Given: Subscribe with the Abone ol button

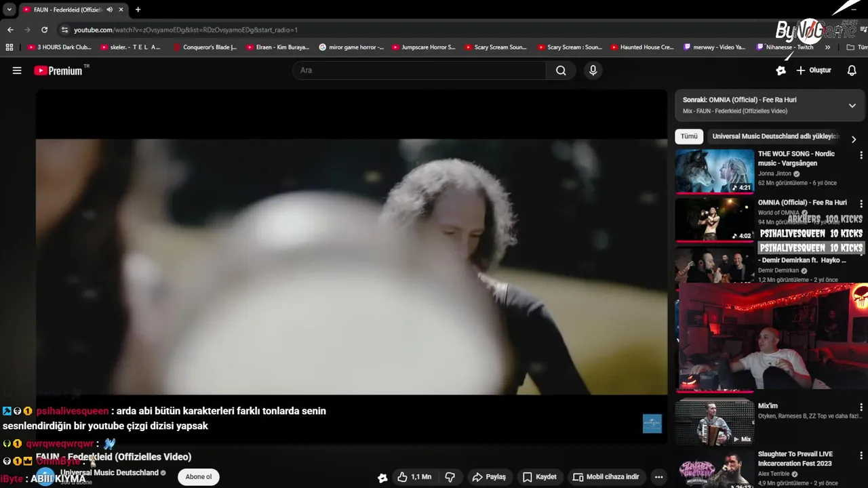Looking at the screenshot, I should click(199, 477).
